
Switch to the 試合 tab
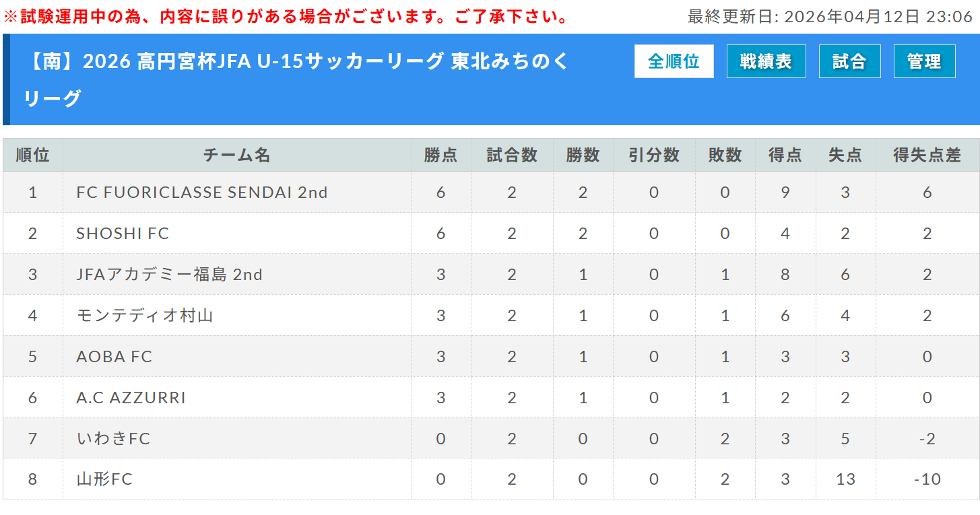coord(849,62)
